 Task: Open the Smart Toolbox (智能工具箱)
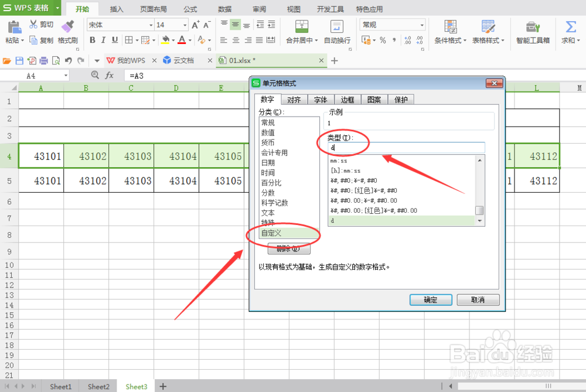pos(533,32)
